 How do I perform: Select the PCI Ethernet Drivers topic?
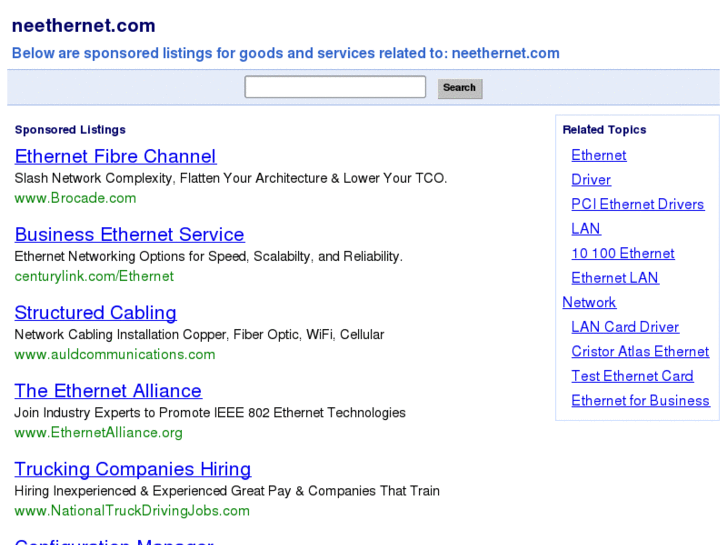point(638,205)
